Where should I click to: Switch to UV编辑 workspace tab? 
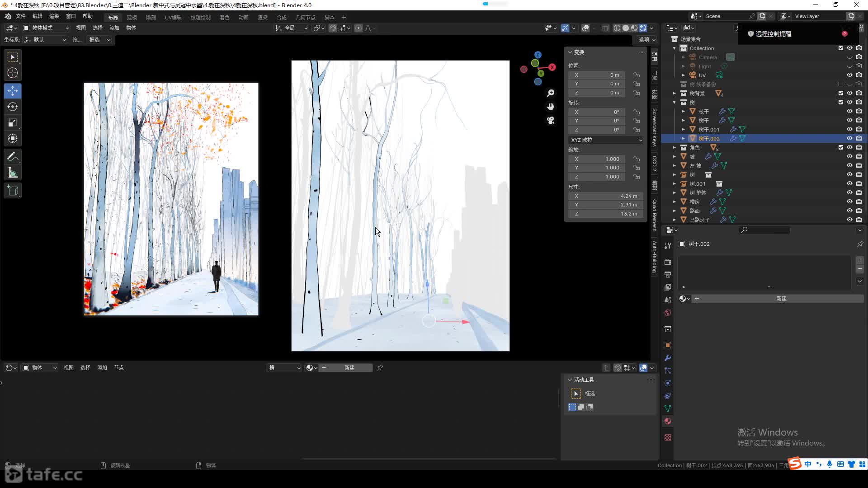coord(173,17)
